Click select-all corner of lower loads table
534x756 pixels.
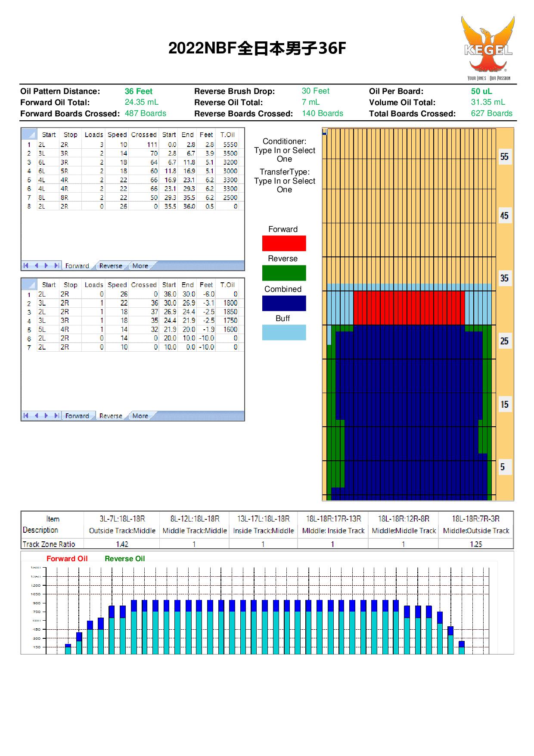[29, 284]
